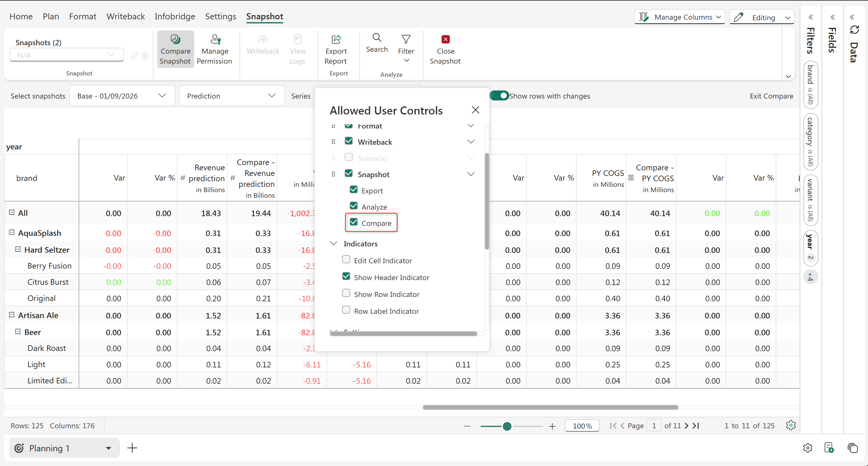The image size is (868, 466).
Task: Click the Compare Snapshot icon
Action: pyautogui.click(x=175, y=40)
